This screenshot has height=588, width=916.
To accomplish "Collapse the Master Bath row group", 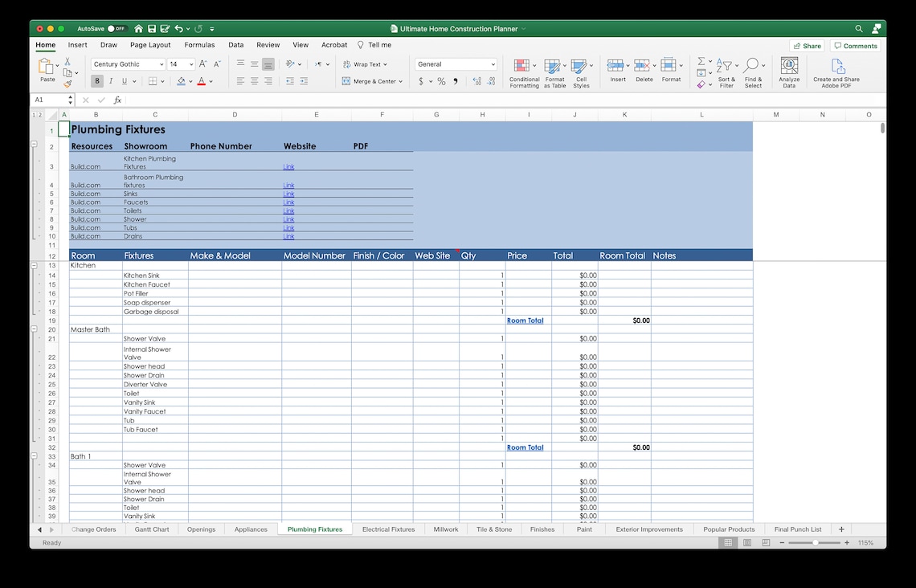I will (x=34, y=329).
